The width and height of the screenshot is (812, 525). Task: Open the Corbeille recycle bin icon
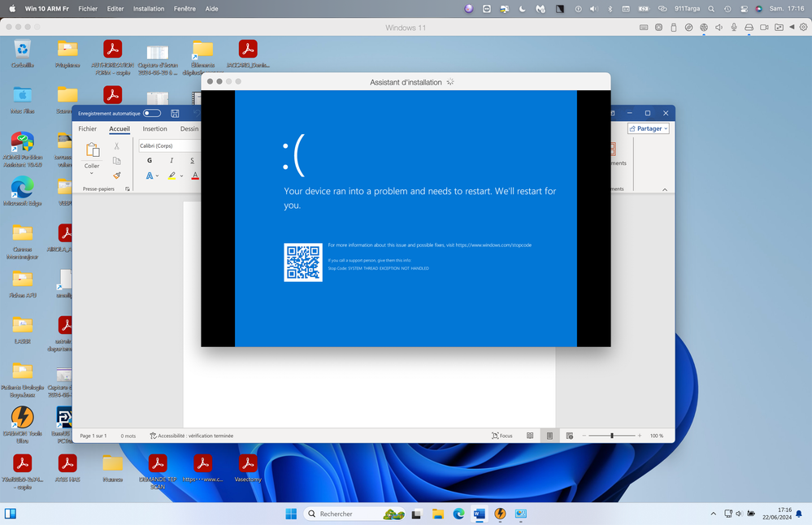point(22,54)
